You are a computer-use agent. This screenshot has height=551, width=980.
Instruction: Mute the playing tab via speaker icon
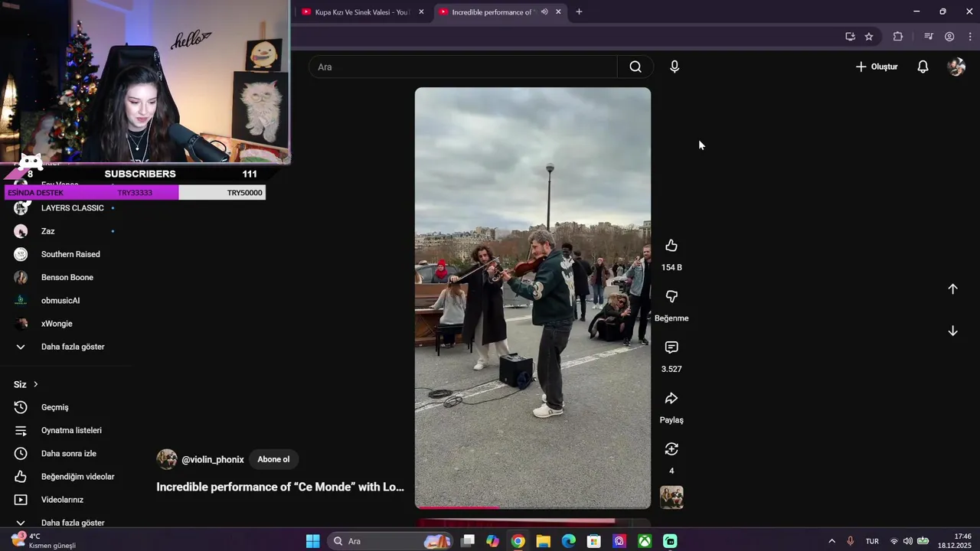tap(544, 11)
